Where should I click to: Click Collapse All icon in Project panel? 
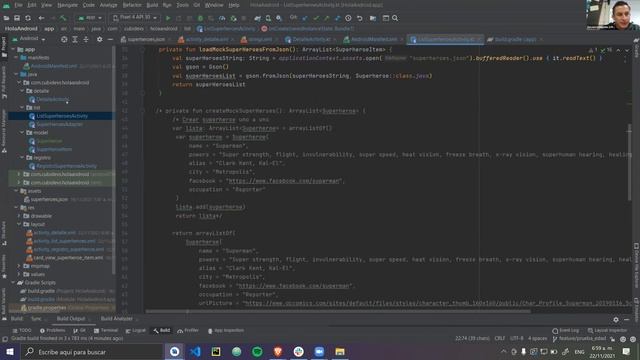86,39
